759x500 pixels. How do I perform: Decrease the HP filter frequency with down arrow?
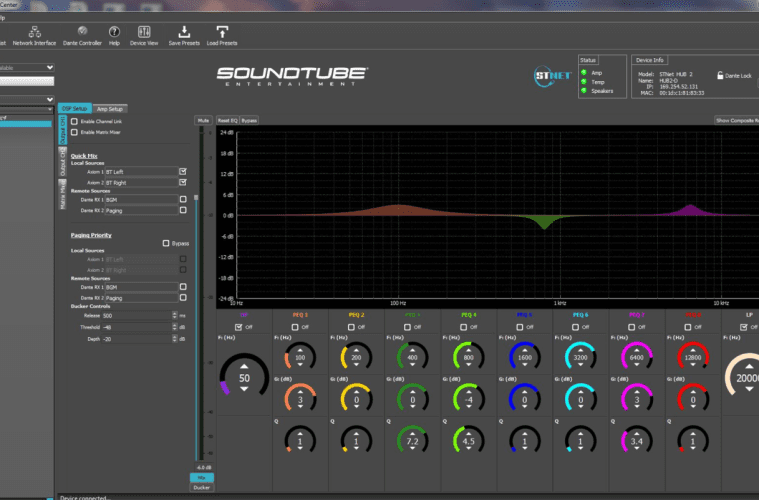(x=244, y=389)
